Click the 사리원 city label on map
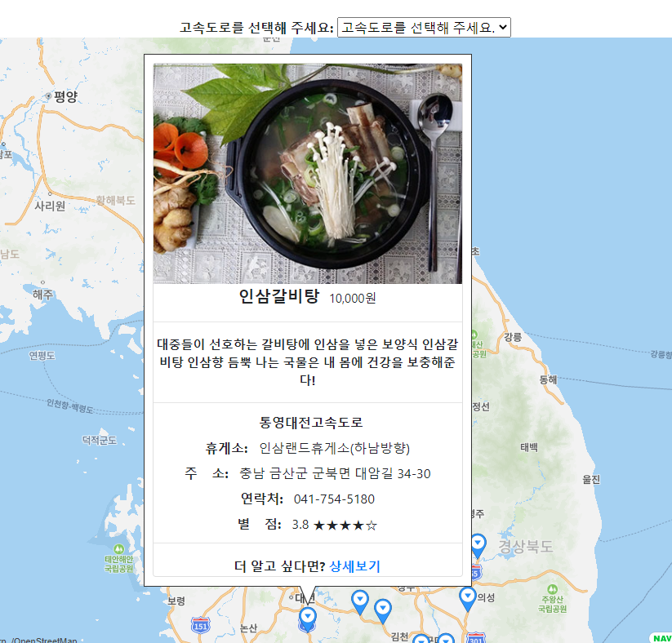The image size is (672, 643). pos(50,206)
